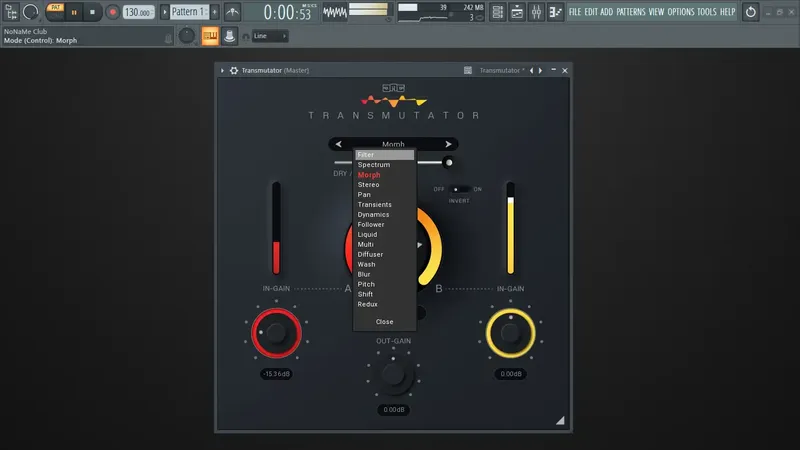This screenshot has height=450, width=800.
Task: Open the VIEW menu
Action: [656, 12]
